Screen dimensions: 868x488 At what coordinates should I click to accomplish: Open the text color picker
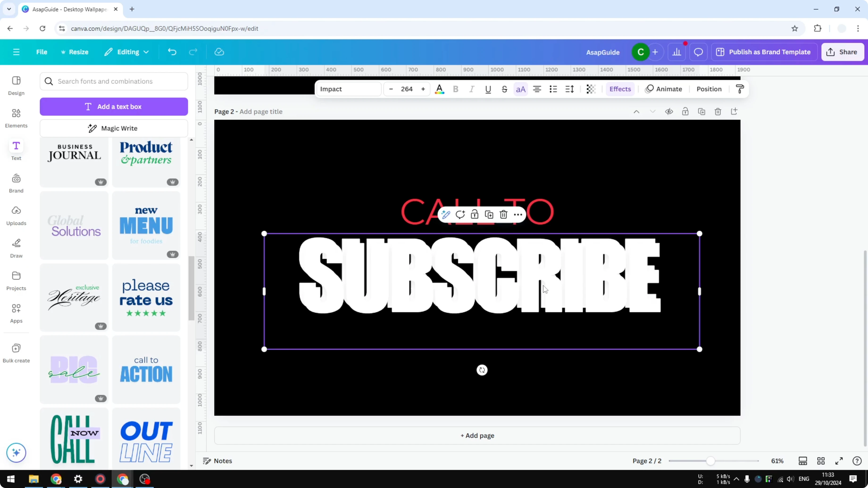(x=440, y=89)
